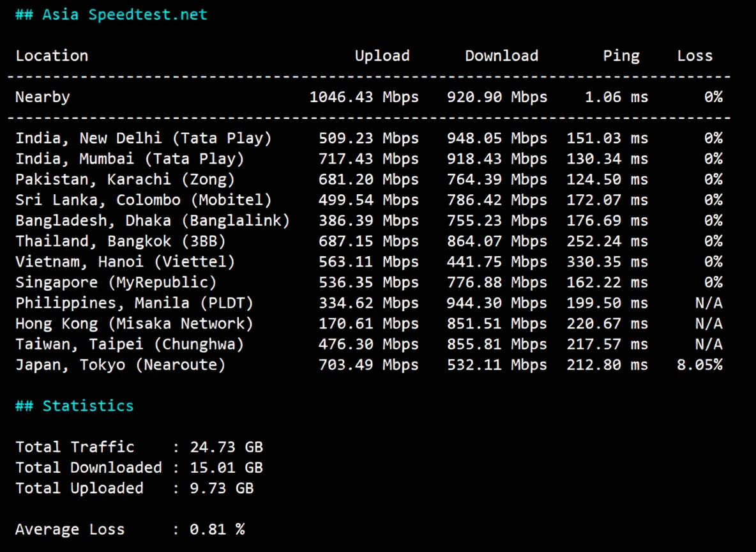
Task: Click New Delhi upload value 509.23 Mbps
Action: (x=368, y=139)
